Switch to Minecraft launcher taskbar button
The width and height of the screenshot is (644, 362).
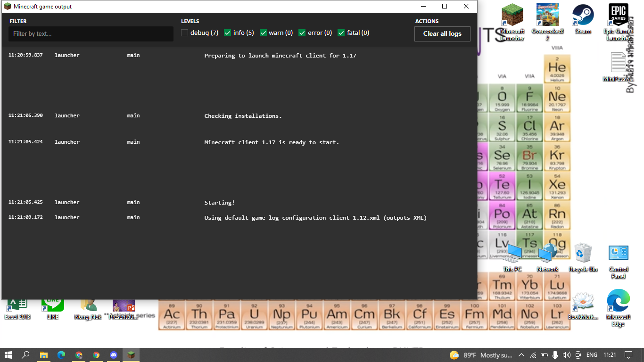[131, 355]
